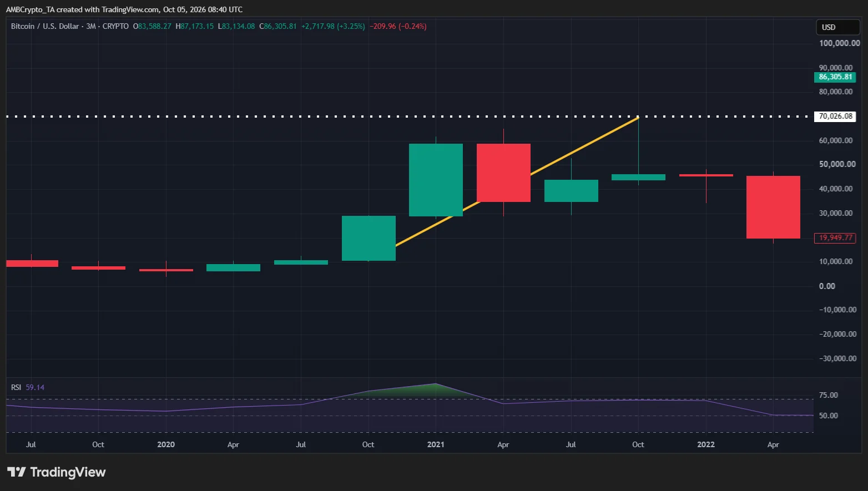This screenshot has width=868, height=491.
Task: Click the white dotted horizontal line
Action: [410, 117]
